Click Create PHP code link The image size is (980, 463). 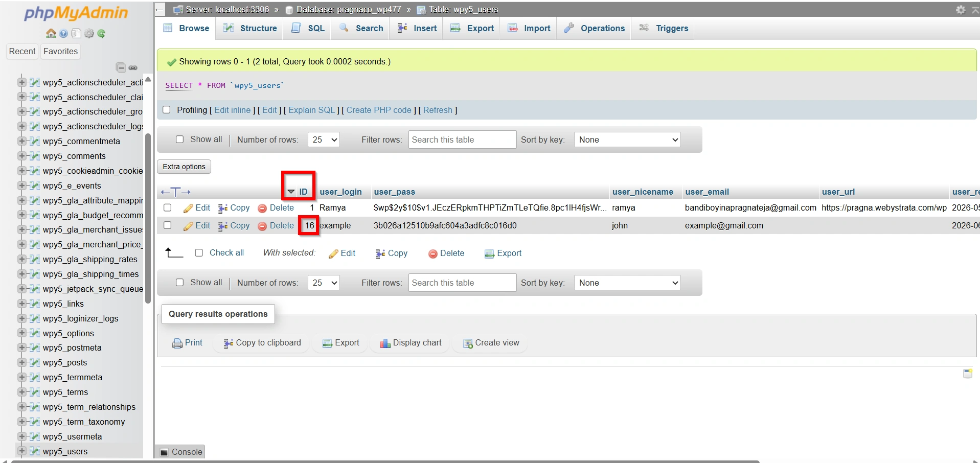[x=379, y=110]
